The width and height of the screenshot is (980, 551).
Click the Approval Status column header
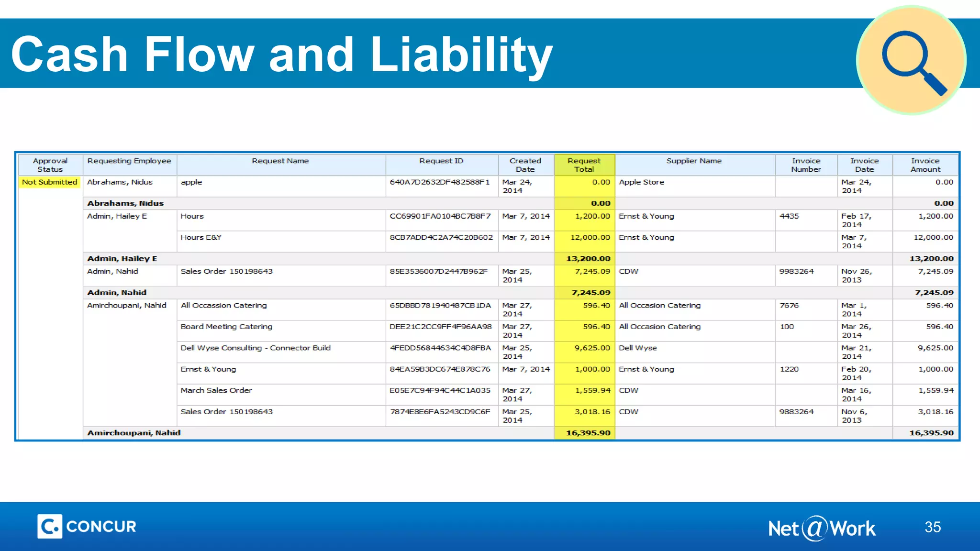[x=50, y=165]
